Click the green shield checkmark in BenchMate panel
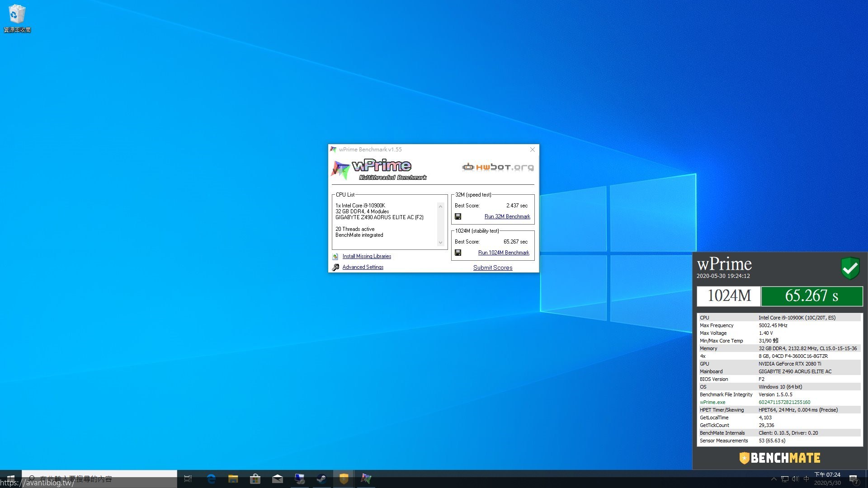868x488 pixels. [x=850, y=268]
